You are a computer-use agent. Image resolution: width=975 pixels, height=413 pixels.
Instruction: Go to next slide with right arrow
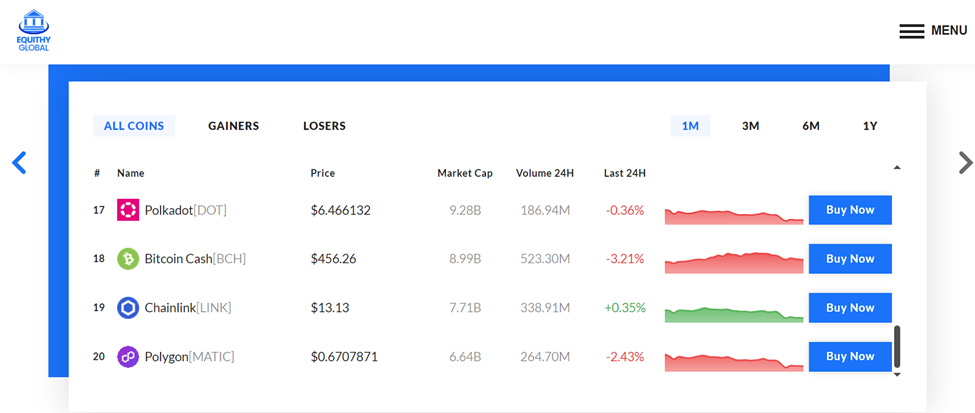[x=964, y=162]
